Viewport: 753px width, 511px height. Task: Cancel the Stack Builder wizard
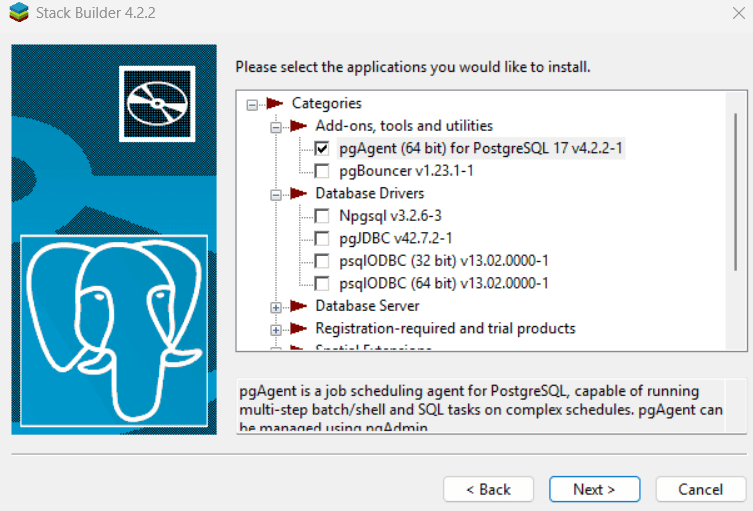pos(701,489)
